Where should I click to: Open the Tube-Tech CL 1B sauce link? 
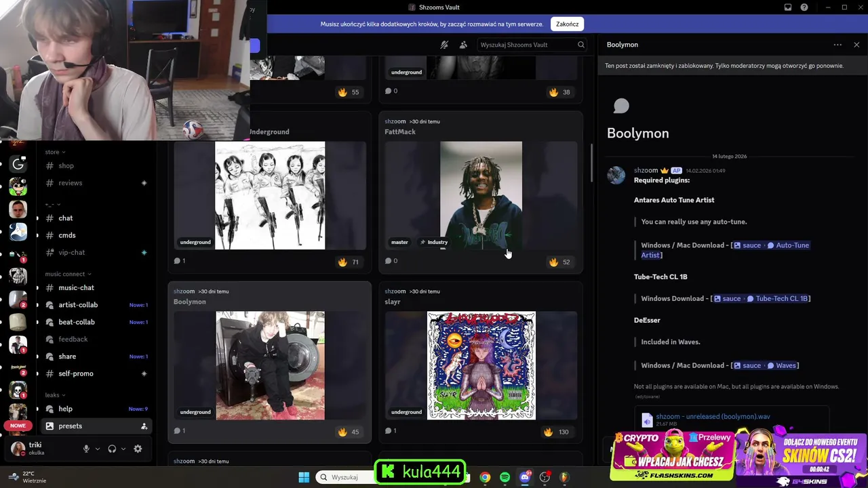point(762,298)
